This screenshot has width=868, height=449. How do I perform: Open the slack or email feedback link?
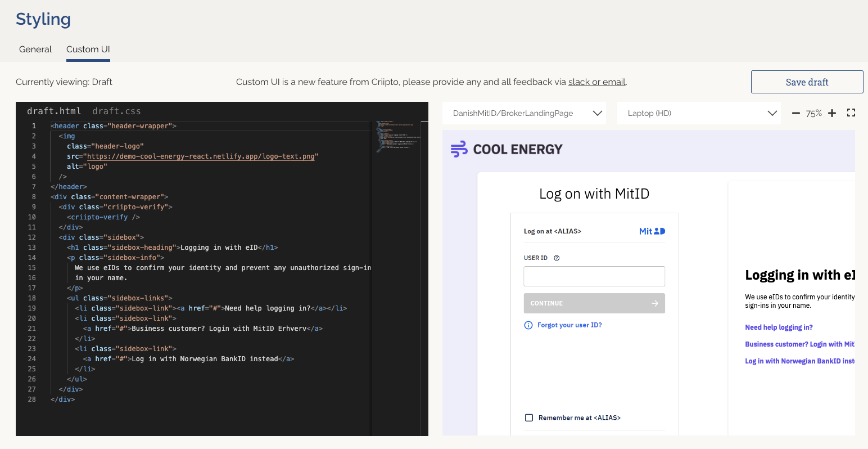(x=596, y=82)
